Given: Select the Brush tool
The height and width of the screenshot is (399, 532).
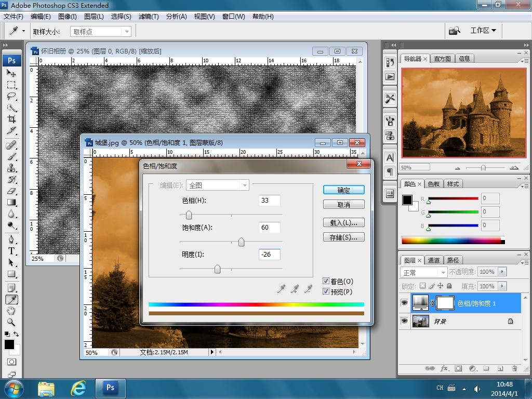Looking at the screenshot, I should (x=11, y=157).
